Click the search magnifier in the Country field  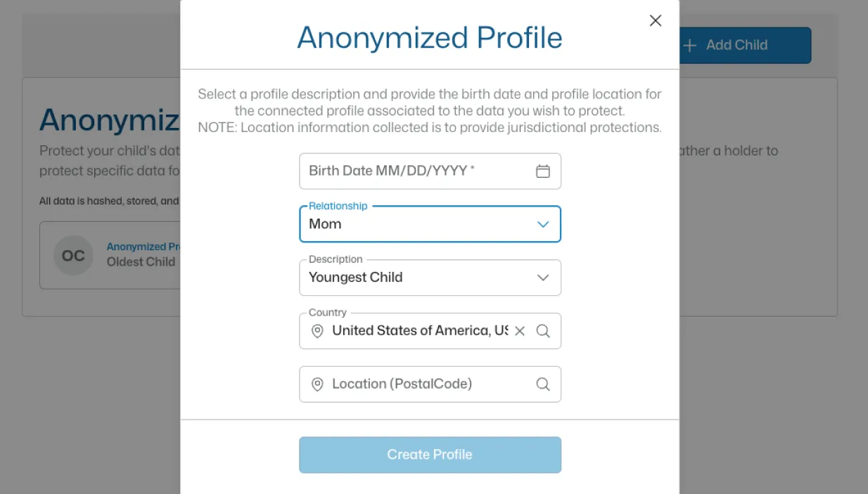[x=542, y=330]
